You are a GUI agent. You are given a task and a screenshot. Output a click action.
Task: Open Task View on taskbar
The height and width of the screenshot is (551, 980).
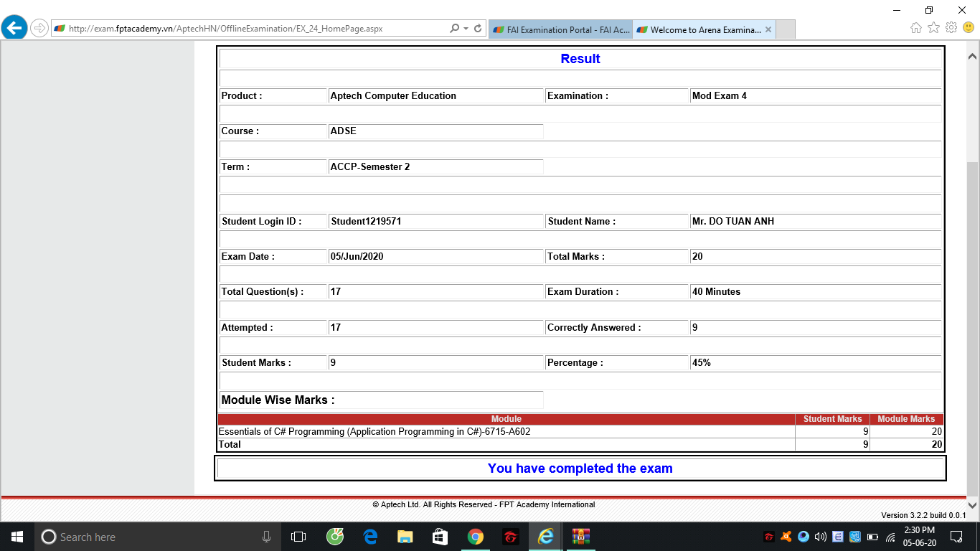pyautogui.click(x=298, y=537)
